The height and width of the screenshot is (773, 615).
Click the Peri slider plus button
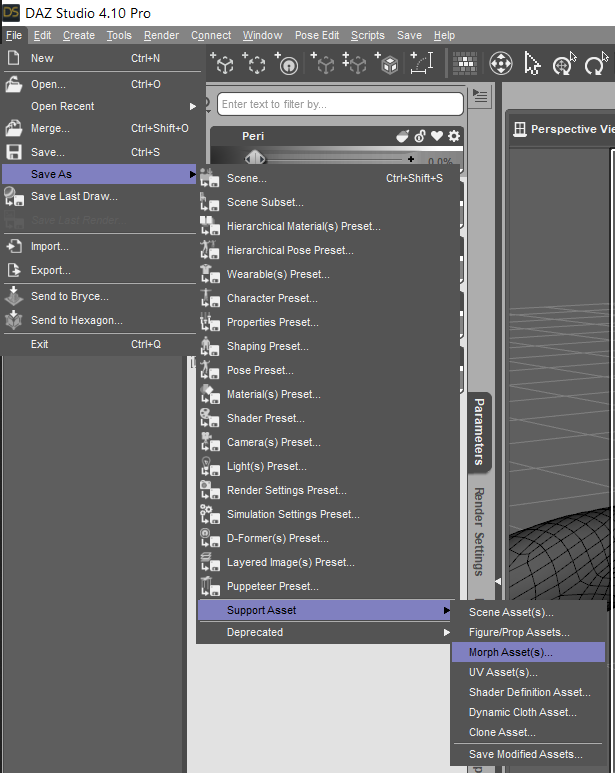pos(410,159)
